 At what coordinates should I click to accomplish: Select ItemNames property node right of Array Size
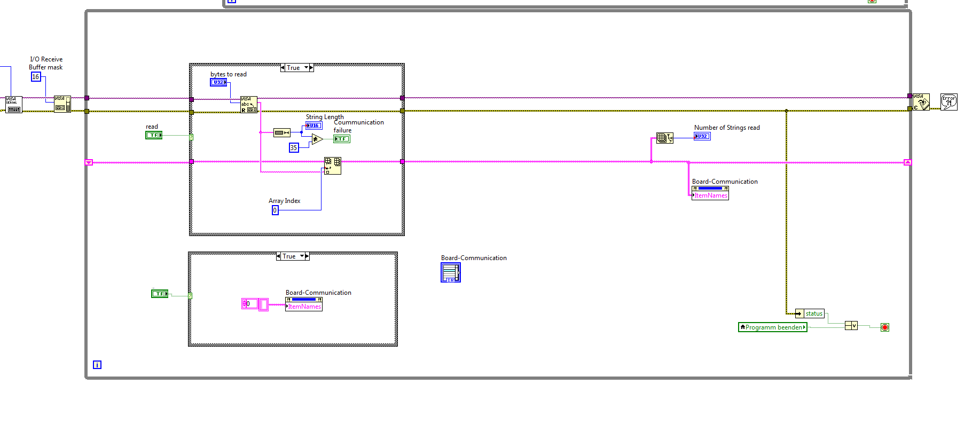click(x=710, y=193)
